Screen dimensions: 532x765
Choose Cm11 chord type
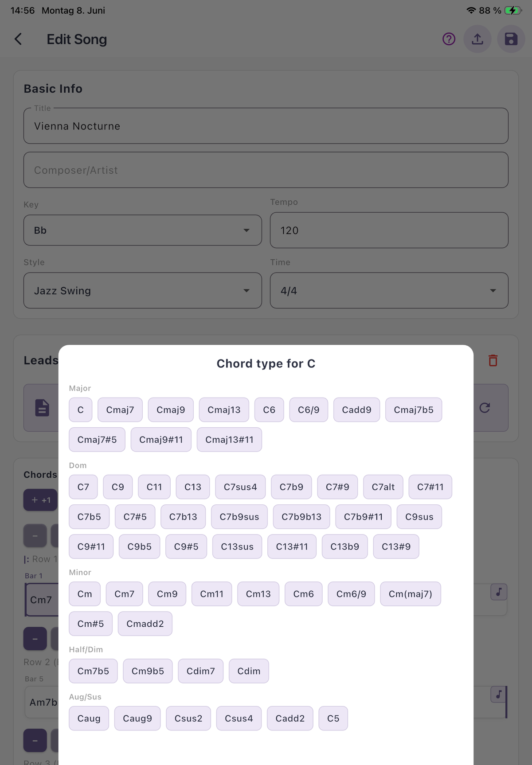coord(212,594)
